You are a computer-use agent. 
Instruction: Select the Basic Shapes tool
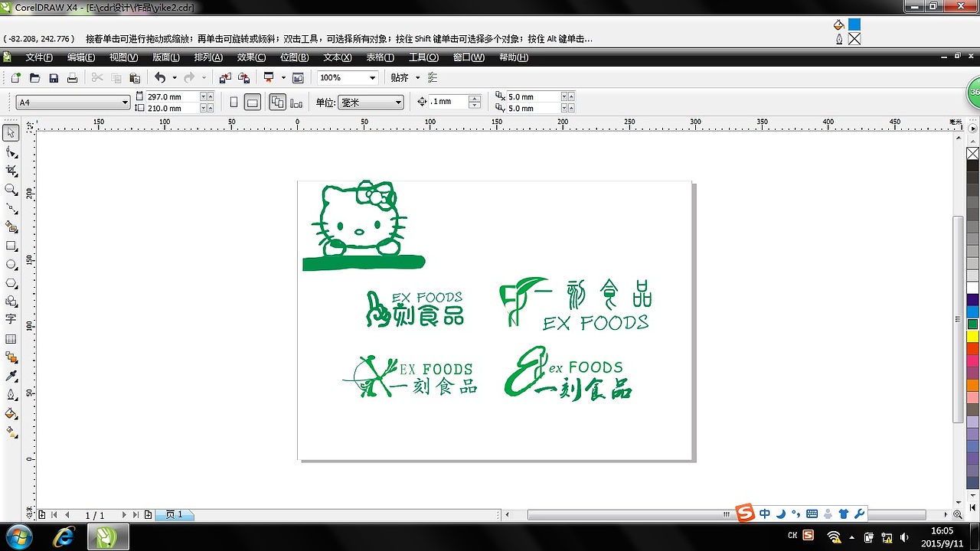[x=11, y=302]
